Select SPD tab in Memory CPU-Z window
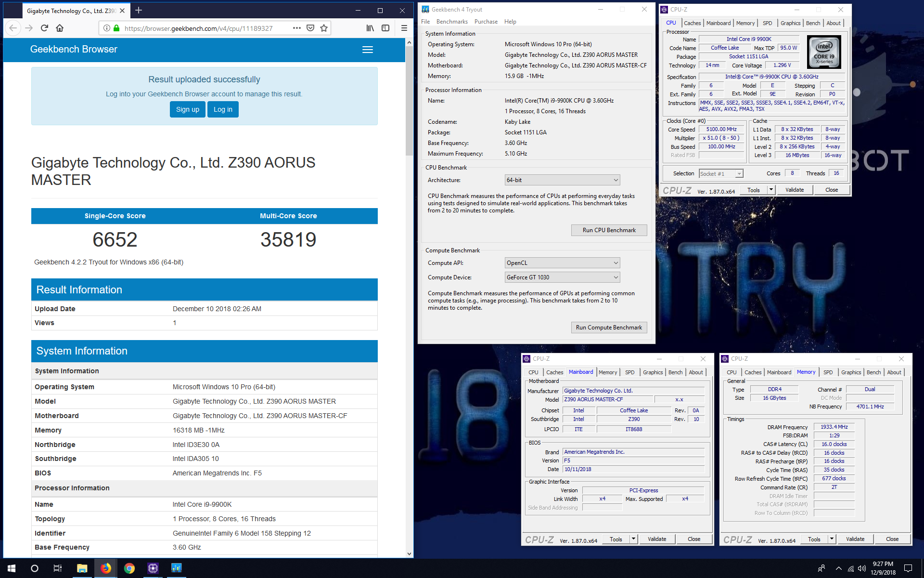The height and width of the screenshot is (578, 924). [828, 372]
